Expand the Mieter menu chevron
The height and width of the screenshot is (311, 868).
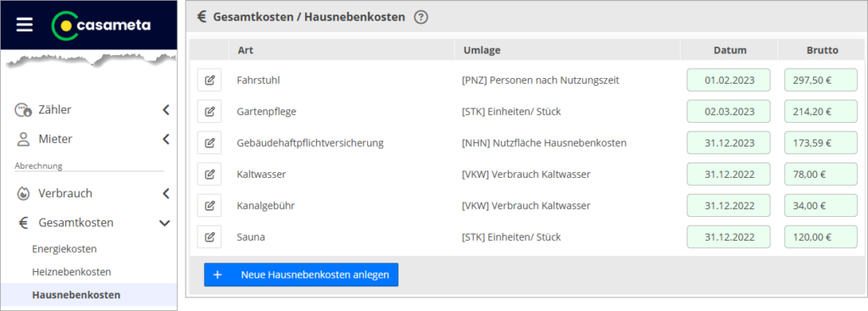[165, 139]
